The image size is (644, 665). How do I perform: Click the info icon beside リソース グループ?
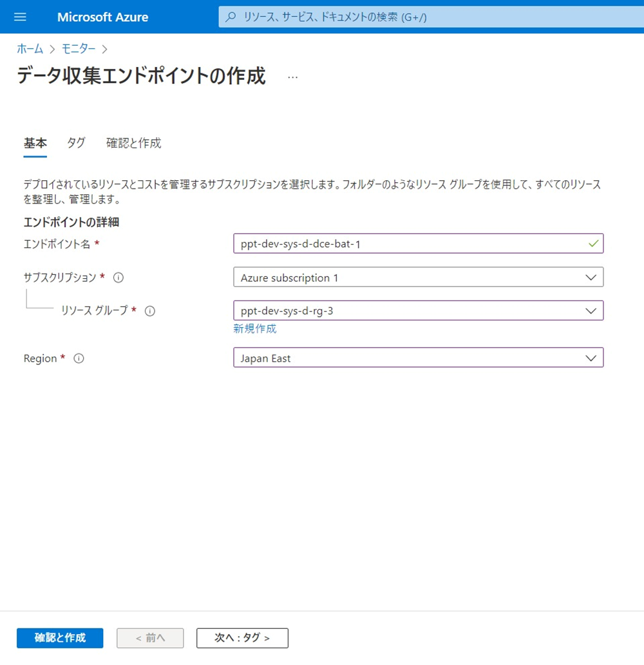click(150, 311)
